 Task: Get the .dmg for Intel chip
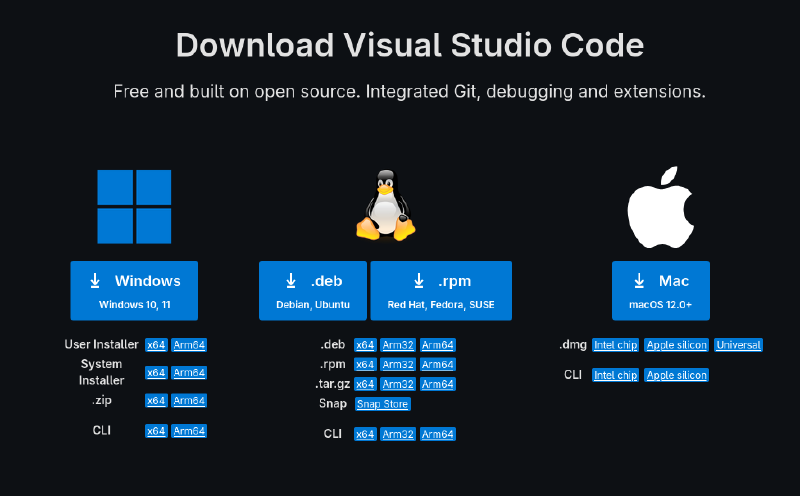pos(615,345)
